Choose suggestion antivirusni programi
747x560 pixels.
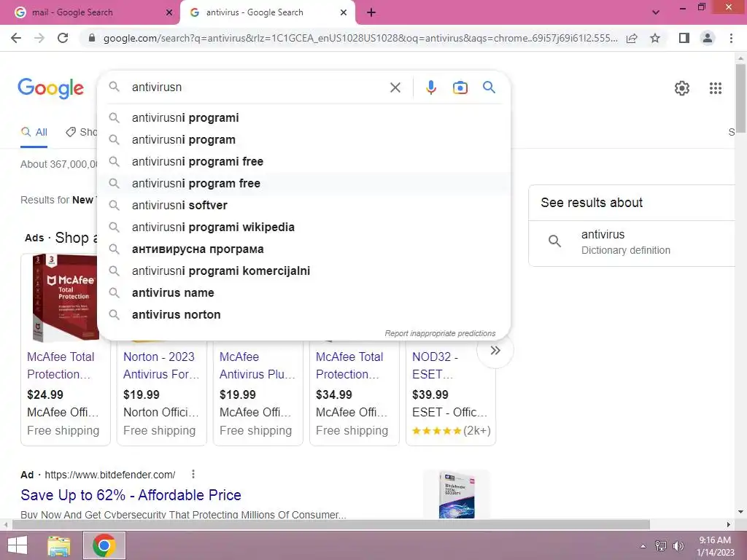coord(303,117)
